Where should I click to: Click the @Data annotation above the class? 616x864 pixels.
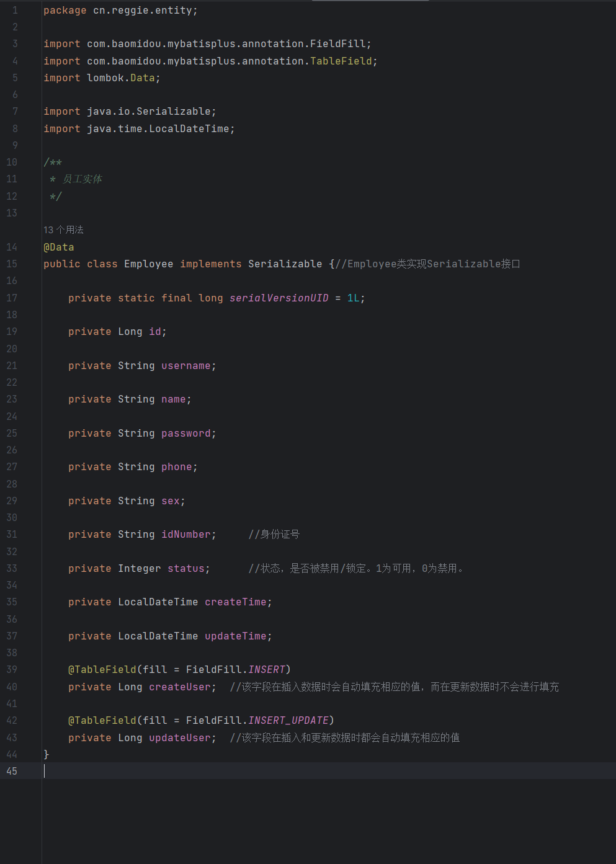pyautogui.click(x=59, y=247)
